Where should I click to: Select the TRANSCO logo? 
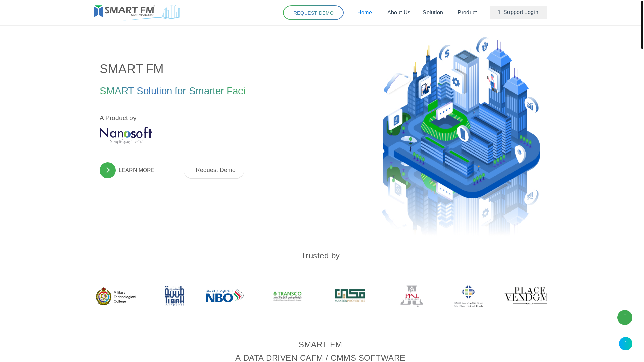tap(287, 296)
